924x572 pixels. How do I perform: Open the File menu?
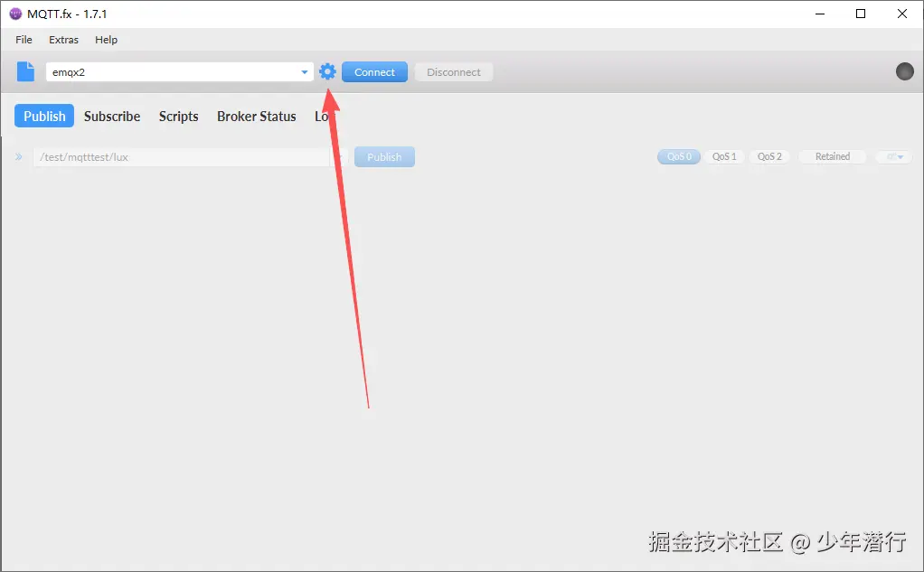pos(24,40)
